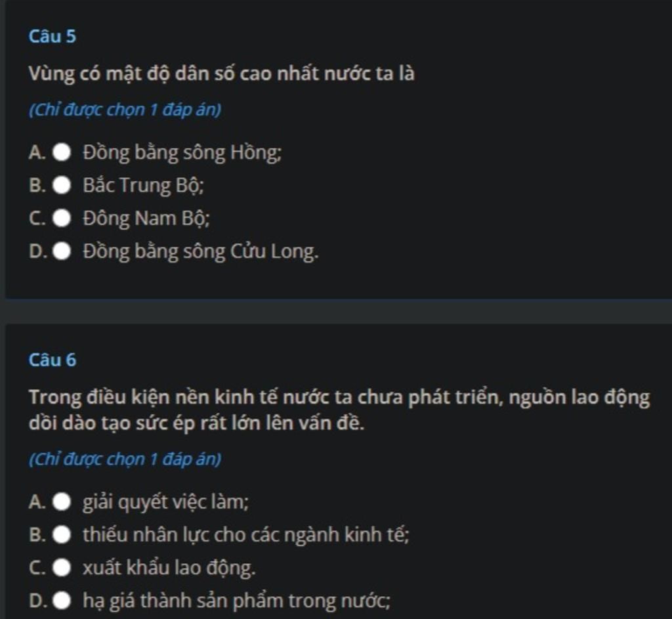The width and height of the screenshot is (672, 619).
Task: Click the 'Câu 6' question heading
Action: point(52,360)
